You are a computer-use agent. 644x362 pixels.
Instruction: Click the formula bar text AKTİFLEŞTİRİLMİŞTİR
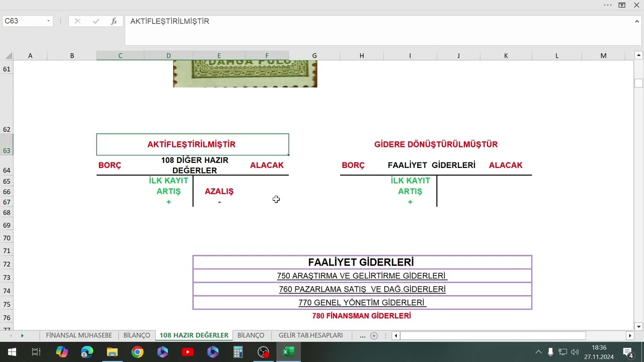pos(170,21)
